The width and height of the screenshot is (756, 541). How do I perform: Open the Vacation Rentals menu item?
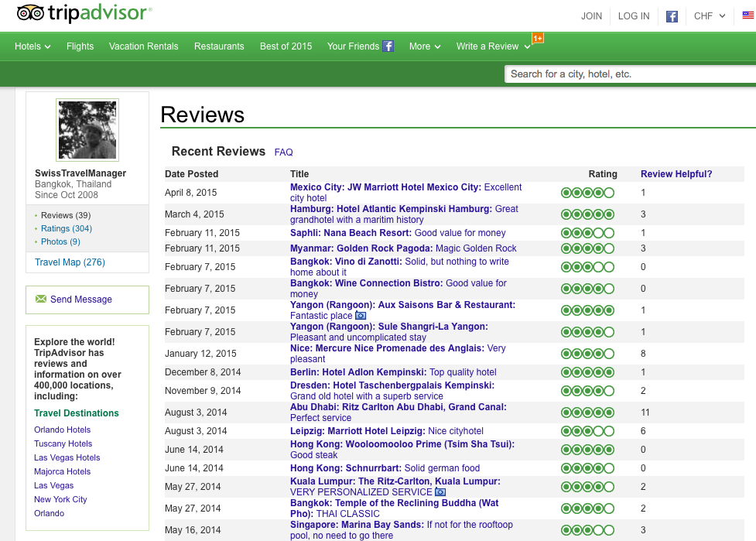pyautogui.click(x=143, y=46)
